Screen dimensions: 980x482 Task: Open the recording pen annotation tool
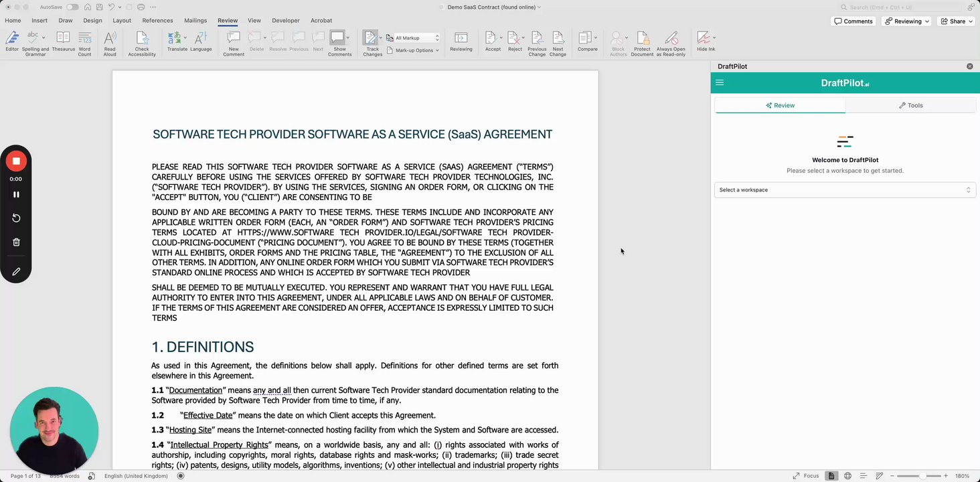coord(16,272)
